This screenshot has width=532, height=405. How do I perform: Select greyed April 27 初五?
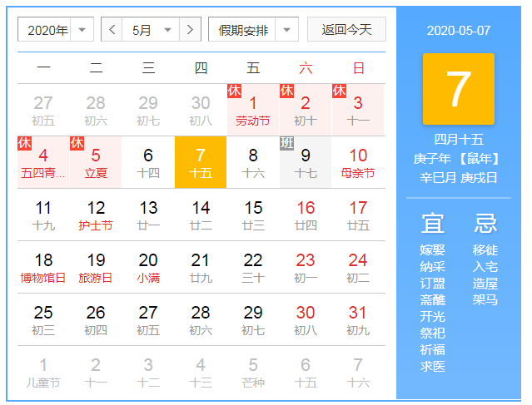point(43,110)
